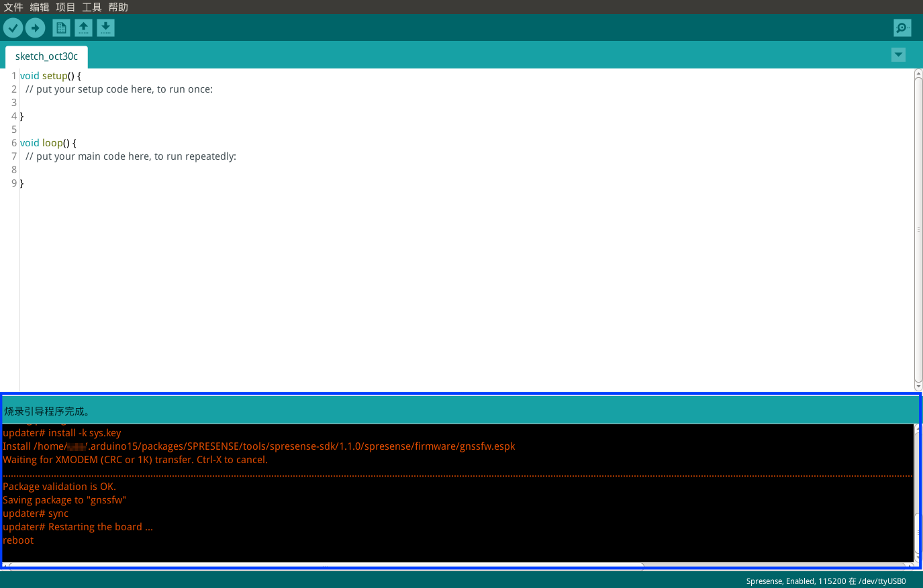Open the 文件 menu
This screenshot has height=588, width=923.
tap(13, 7)
